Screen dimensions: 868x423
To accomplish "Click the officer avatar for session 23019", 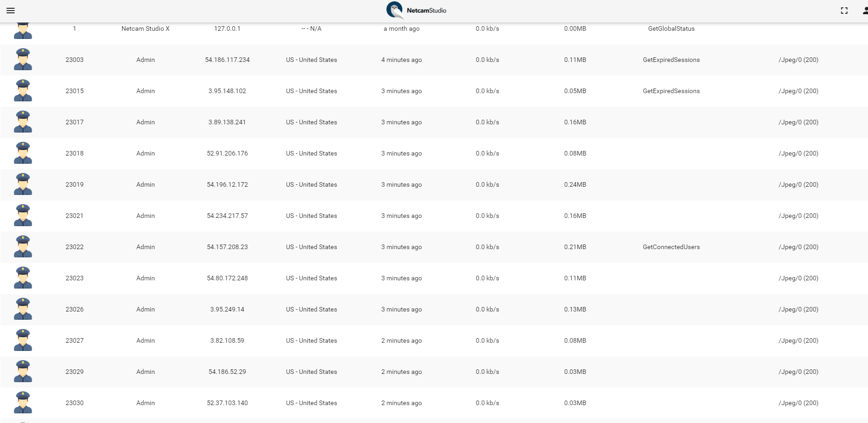I will click(23, 184).
